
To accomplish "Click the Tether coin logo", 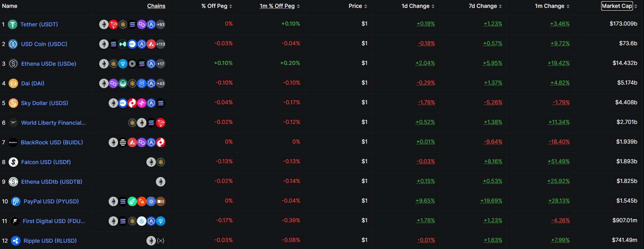I will [x=13, y=24].
